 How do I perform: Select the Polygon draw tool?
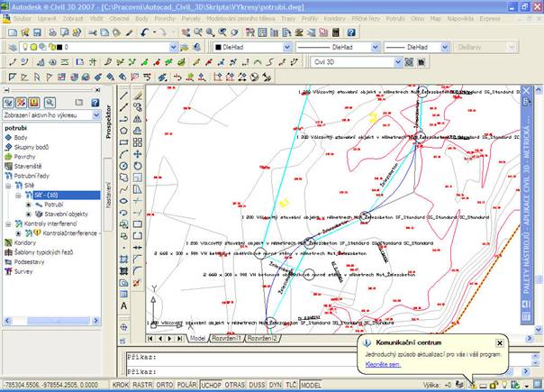tap(124, 131)
